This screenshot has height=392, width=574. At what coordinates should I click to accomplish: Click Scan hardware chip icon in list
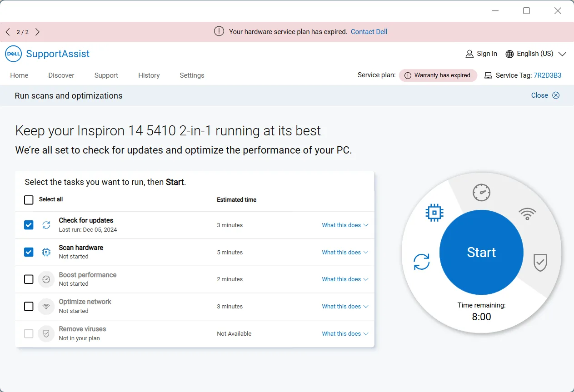46,252
